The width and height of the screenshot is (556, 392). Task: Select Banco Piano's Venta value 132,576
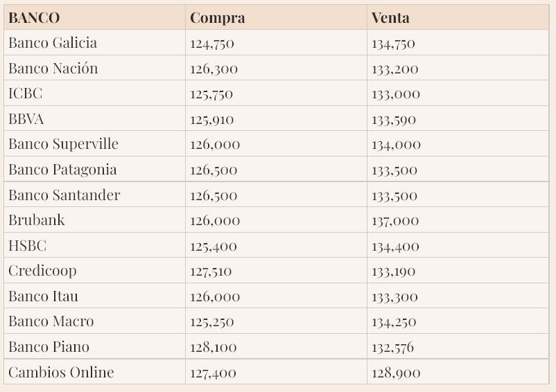[392, 348]
